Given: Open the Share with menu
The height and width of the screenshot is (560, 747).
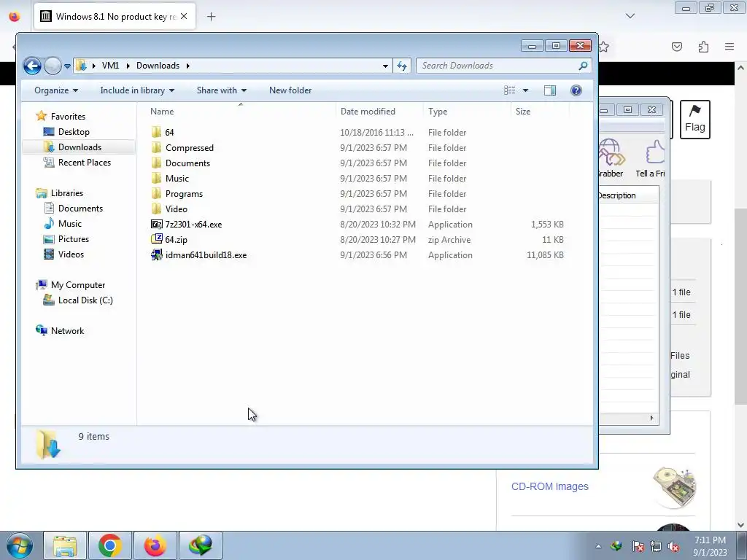Looking at the screenshot, I should coord(222,90).
